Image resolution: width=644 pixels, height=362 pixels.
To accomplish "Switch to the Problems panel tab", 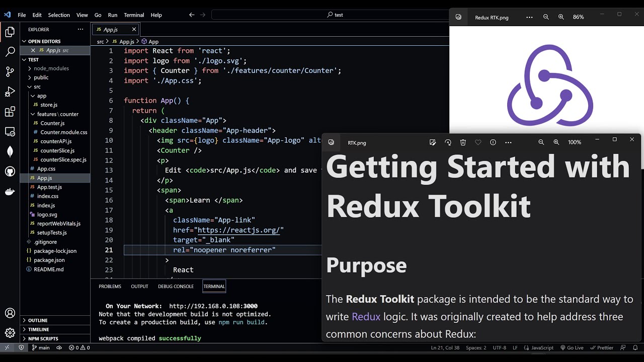I will coord(110,287).
